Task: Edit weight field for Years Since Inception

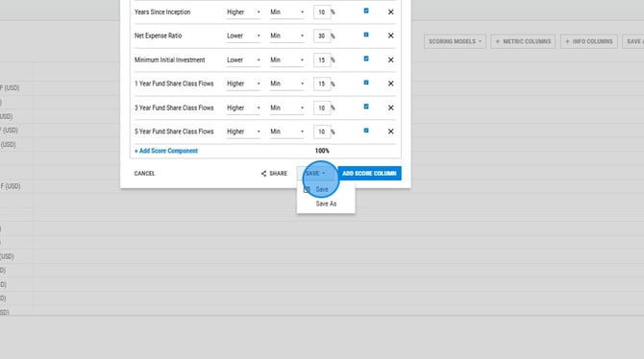Action: 322,12
